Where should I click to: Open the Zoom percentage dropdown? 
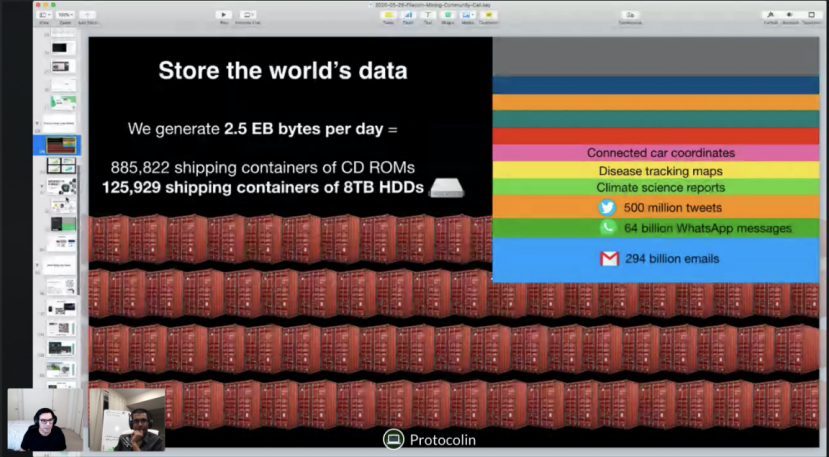click(x=66, y=15)
